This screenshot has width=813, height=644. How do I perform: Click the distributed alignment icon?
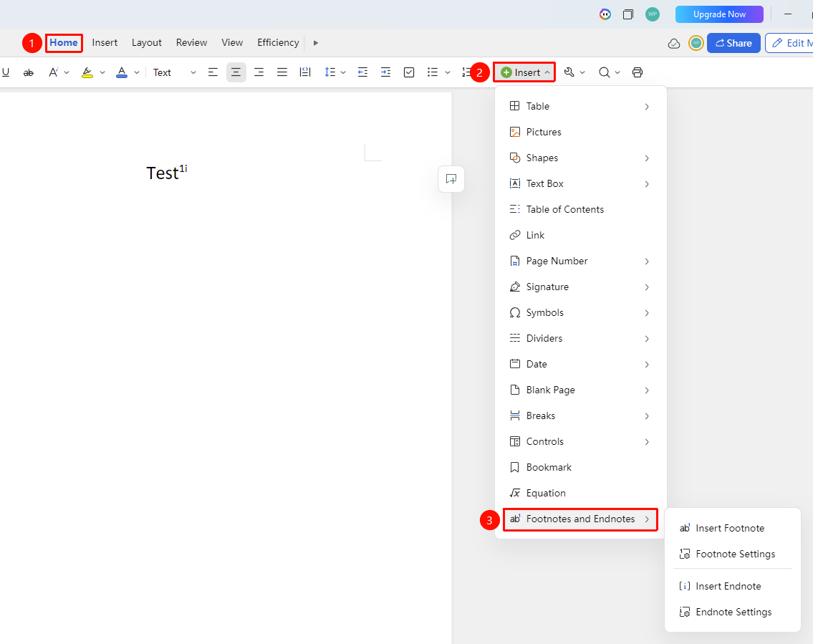(305, 72)
